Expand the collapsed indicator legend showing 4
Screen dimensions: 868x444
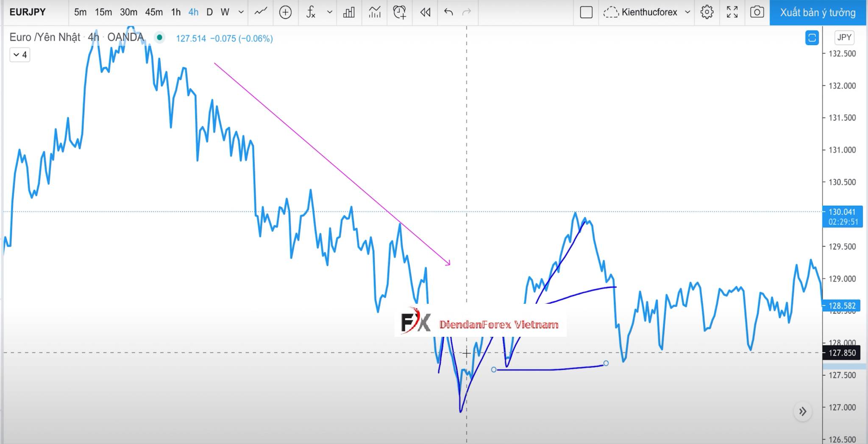coord(20,55)
